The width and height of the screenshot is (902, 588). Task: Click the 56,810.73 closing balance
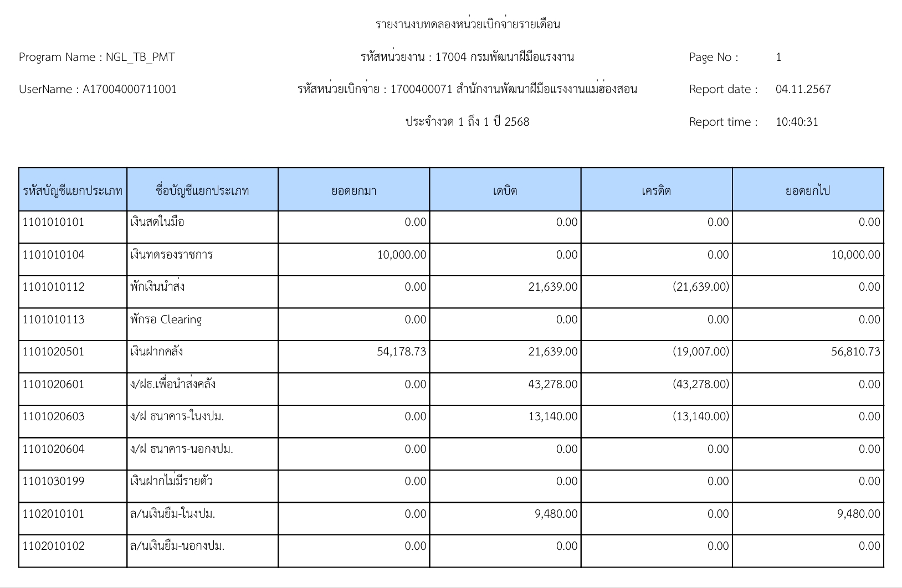pyautogui.click(x=855, y=352)
